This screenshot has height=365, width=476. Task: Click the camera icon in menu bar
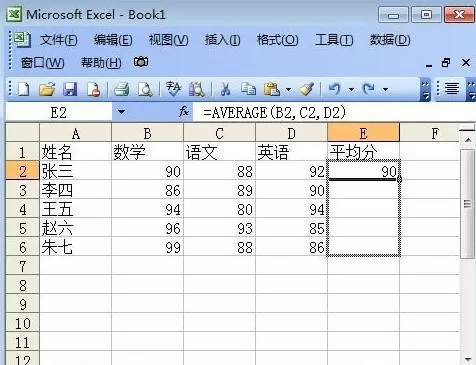[141, 62]
